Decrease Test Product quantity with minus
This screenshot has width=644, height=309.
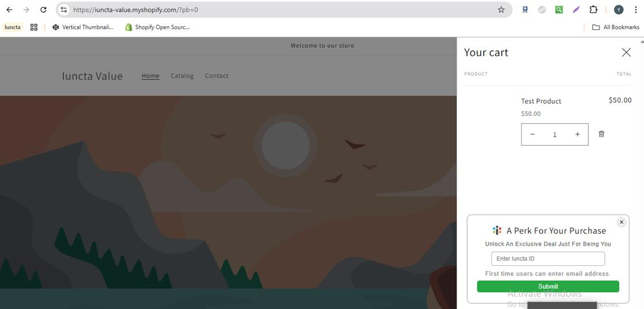[532, 135]
